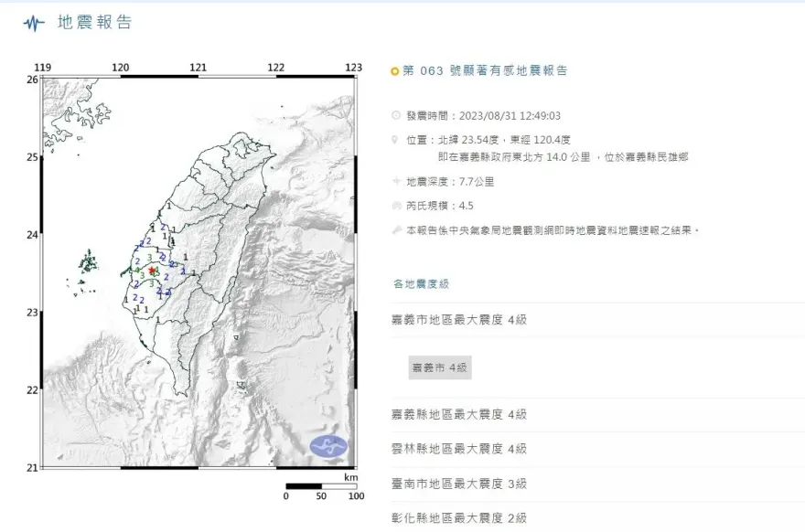
Task: Click the 各地震度級 section label
Action: click(421, 284)
